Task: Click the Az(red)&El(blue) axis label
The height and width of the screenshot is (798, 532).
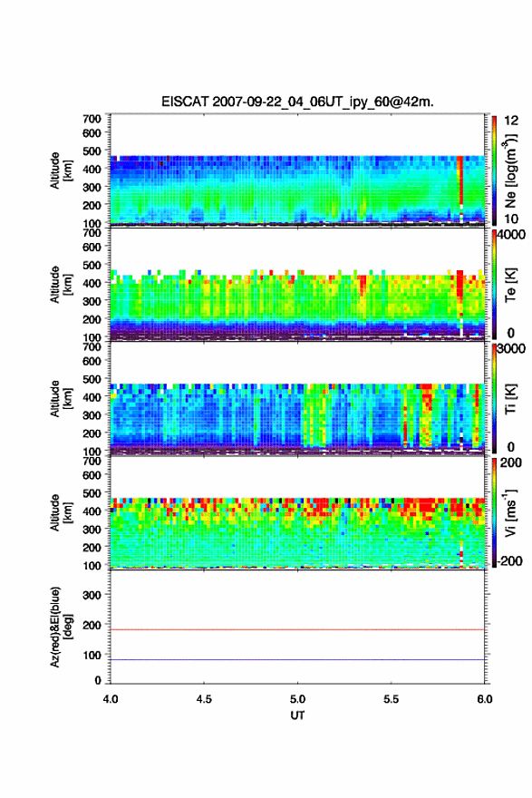Action: 60,627
